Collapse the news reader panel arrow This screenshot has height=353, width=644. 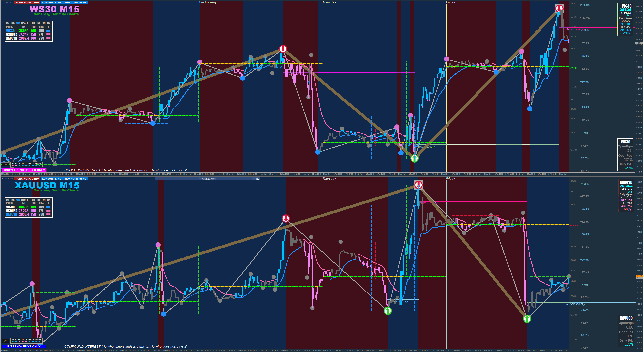(254, 179)
